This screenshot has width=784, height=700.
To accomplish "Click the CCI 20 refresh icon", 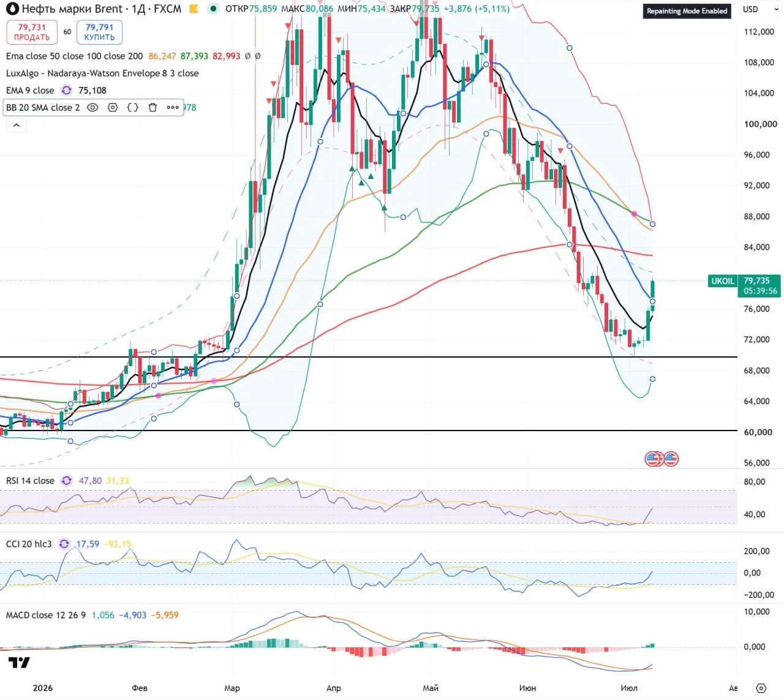I will [x=64, y=544].
